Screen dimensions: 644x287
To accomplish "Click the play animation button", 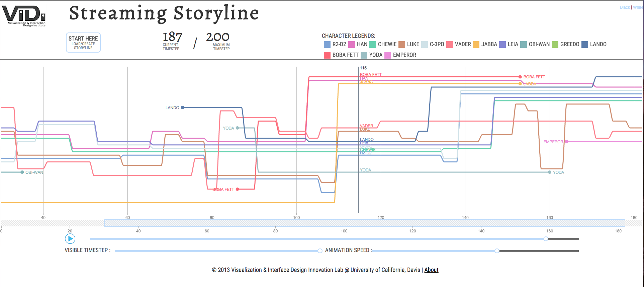I will (70, 239).
